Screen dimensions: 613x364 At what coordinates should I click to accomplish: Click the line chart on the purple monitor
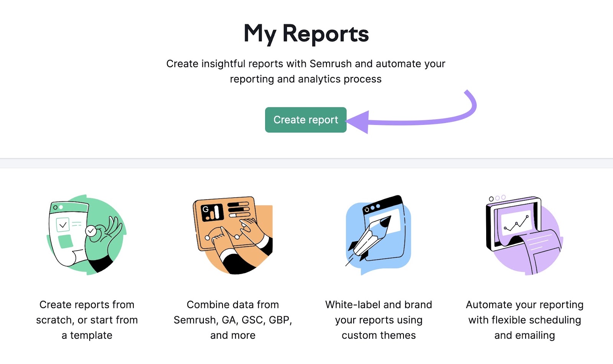pos(516,223)
